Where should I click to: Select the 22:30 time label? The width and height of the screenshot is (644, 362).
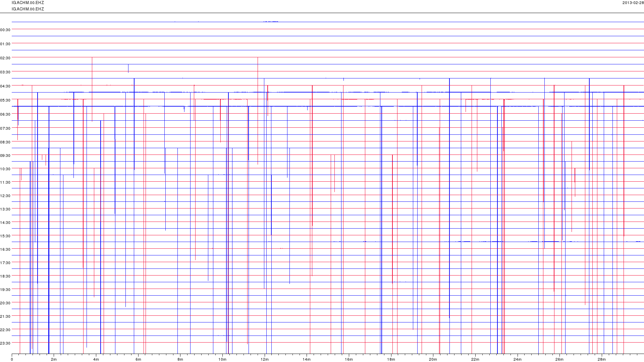(5, 330)
